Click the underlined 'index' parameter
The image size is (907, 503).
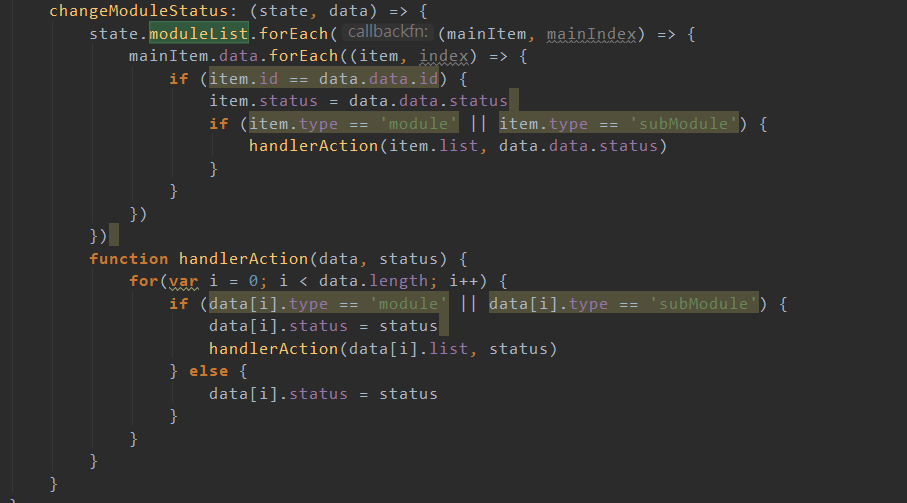point(444,56)
